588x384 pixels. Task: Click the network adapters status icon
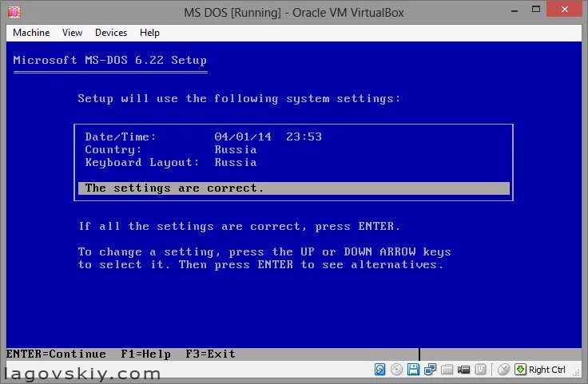click(430, 370)
